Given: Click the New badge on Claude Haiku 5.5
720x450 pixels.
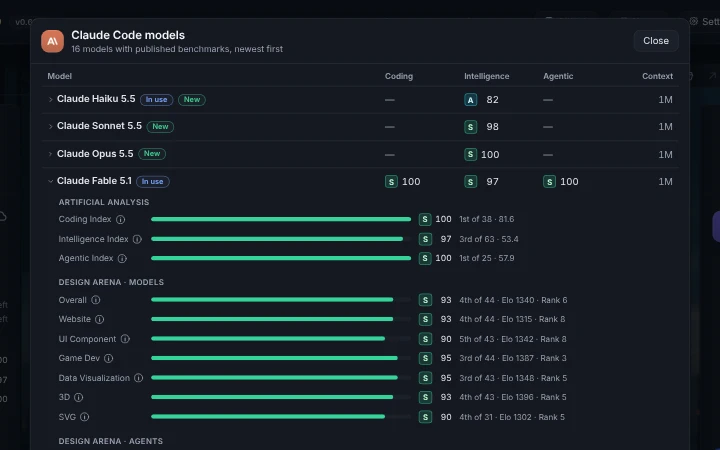Looking at the screenshot, I should (192, 100).
